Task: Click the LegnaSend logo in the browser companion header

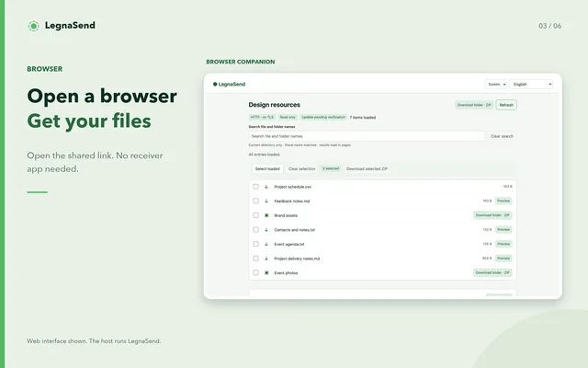Action: [229, 84]
